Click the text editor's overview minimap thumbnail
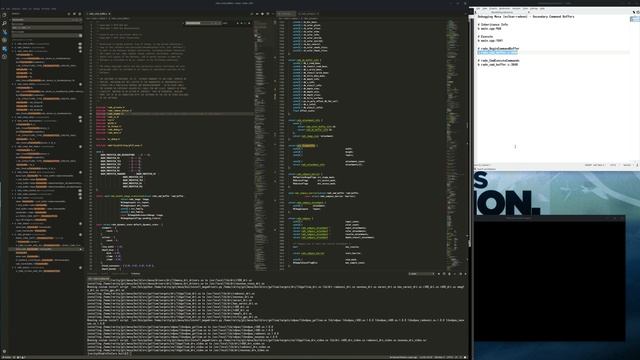640x360 pixels. click(x=634, y=19)
